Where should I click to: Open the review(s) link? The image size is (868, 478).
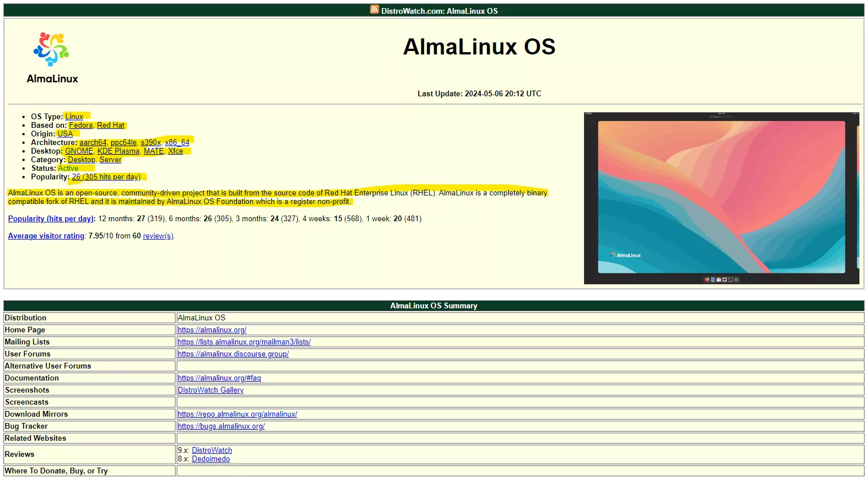point(158,236)
